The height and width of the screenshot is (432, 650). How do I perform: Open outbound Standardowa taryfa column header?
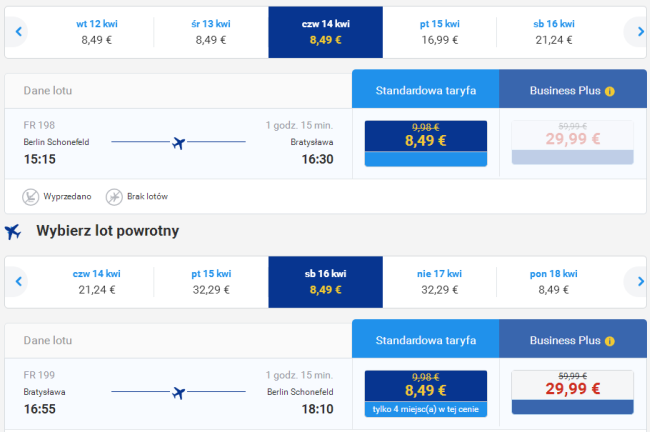[x=426, y=89]
